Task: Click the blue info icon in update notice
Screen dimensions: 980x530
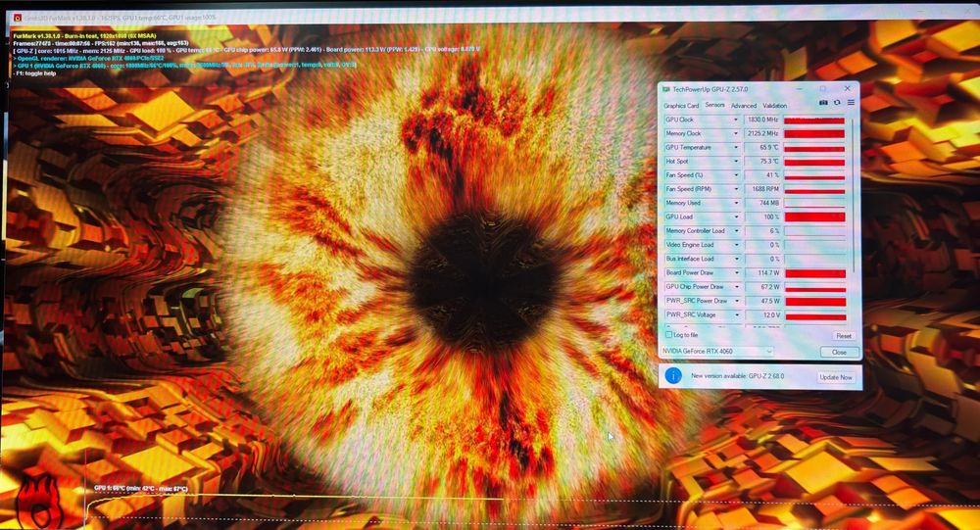Action: 673,375
